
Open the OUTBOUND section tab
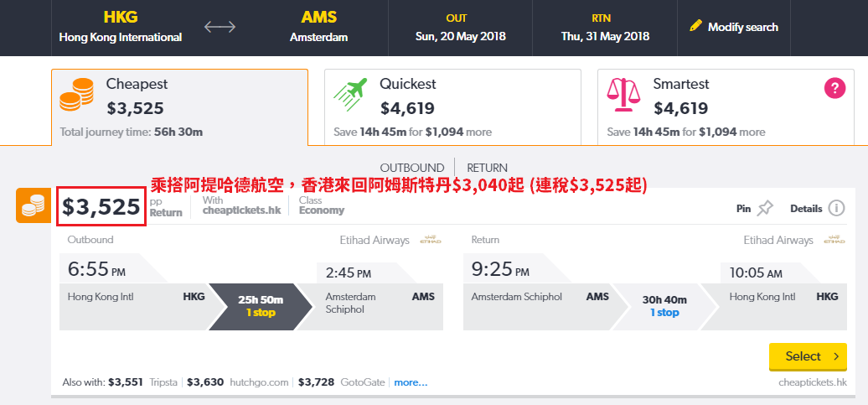(x=412, y=168)
